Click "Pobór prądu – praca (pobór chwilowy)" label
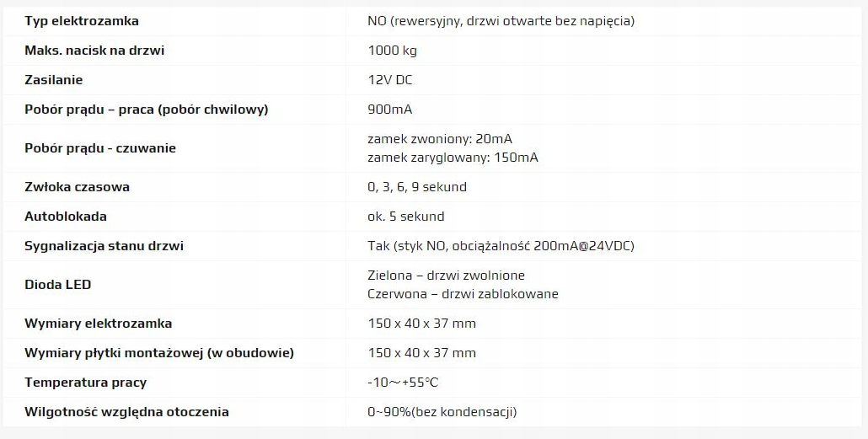 [146, 110]
